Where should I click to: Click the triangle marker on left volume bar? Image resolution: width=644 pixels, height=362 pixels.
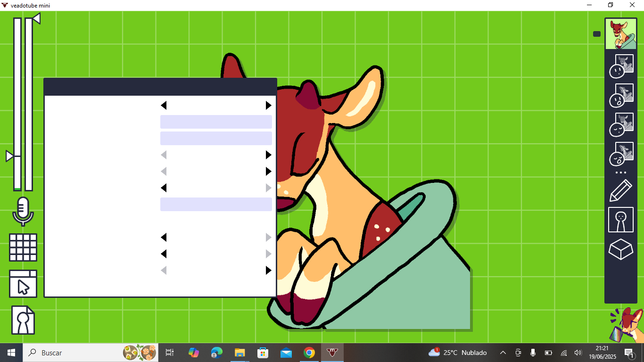(9, 156)
